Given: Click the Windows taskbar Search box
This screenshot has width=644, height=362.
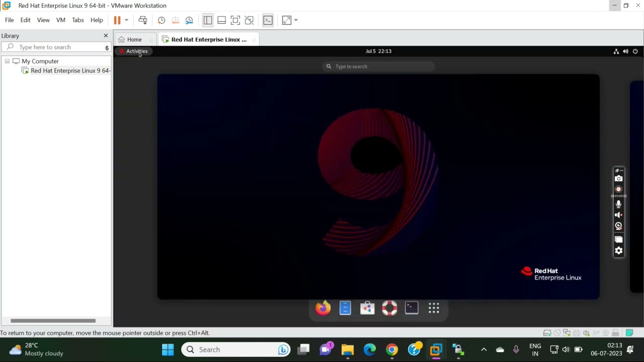Looking at the screenshot, I should [x=235, y=349].
